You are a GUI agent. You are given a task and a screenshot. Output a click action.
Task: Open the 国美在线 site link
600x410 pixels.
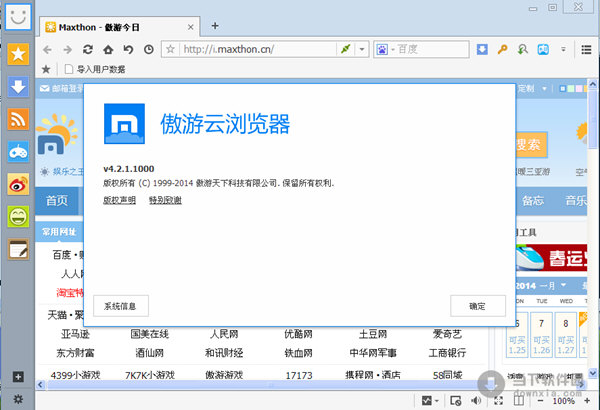tap(150, 334)
